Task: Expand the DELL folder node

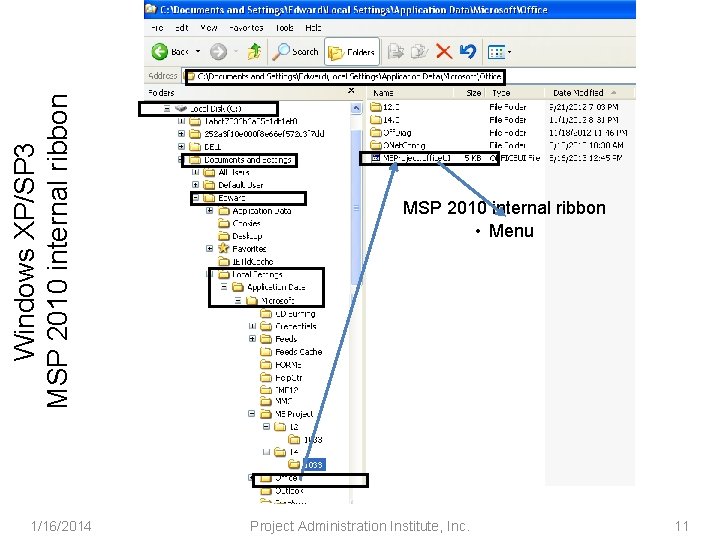Action: tap(181, 147)
